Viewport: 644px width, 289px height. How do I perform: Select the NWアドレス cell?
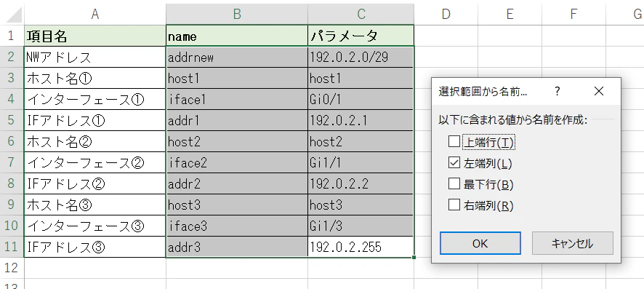click(95, 57)
